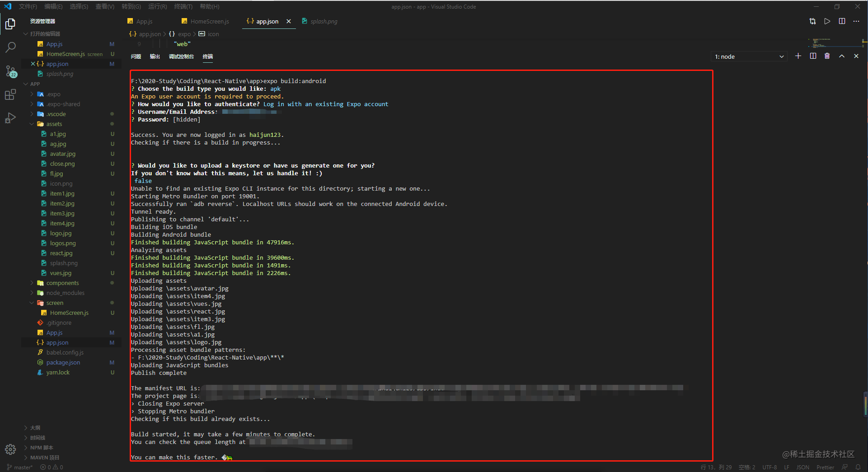The width and height of the screenshot is (868, 472).
Task: Close the app.json editor tab
Action: point(288,21)
